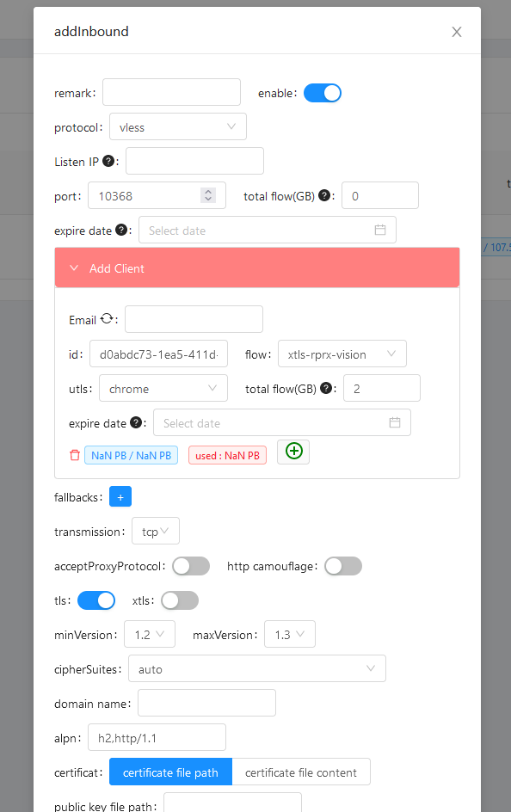Open the Listen IP help tooltip icon
511x812 pixels.
point(108,161)
